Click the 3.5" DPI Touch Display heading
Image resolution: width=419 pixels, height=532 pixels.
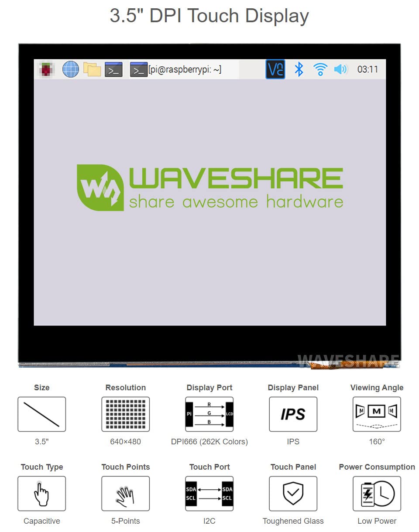(x=209, y=16)
